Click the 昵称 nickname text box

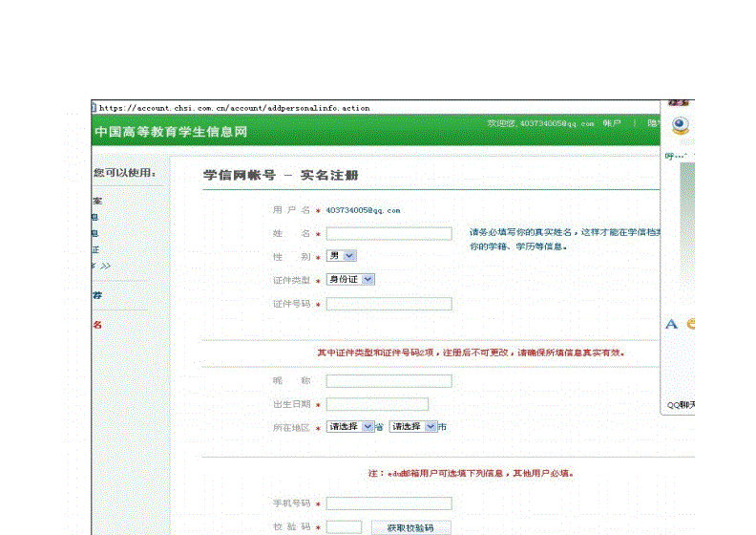(388, 381)
